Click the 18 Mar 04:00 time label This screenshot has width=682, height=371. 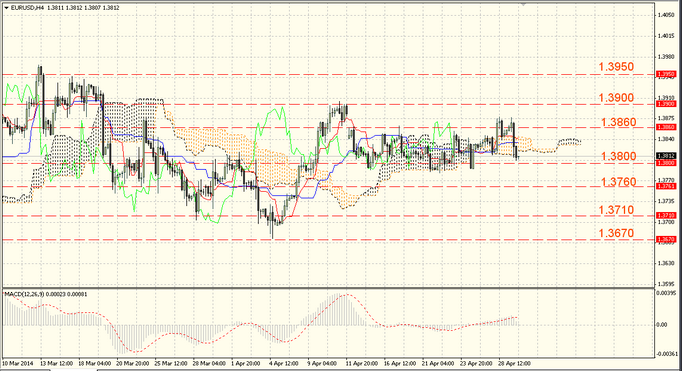(x=95, y=363)
